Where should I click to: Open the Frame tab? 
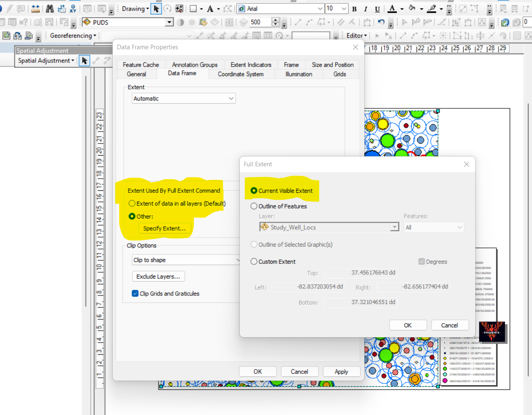coord(291,65)
